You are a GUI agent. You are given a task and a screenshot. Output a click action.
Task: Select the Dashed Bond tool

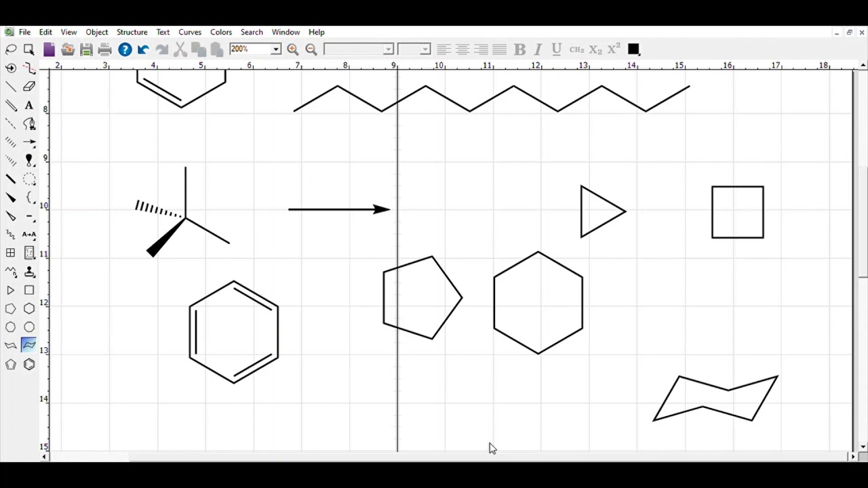11,123
